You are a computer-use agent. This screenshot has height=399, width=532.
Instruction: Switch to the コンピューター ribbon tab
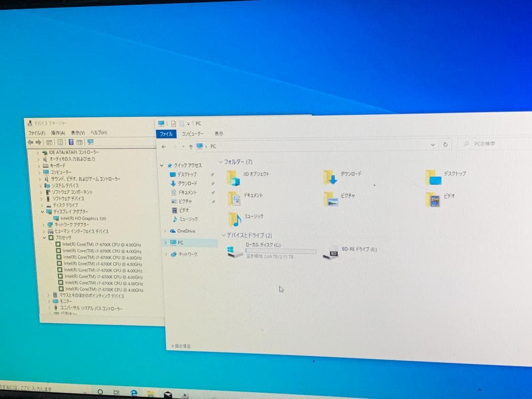pyautogui.click(x=194, y=133)
